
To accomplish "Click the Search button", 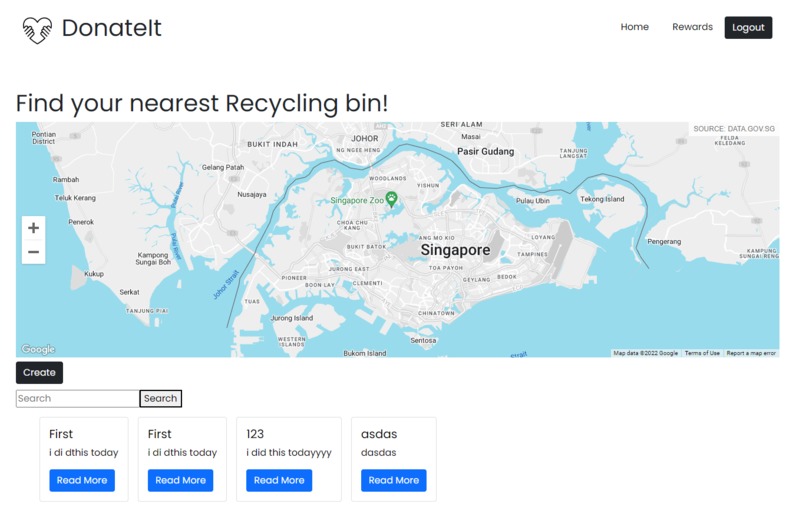I will (160, 399).
